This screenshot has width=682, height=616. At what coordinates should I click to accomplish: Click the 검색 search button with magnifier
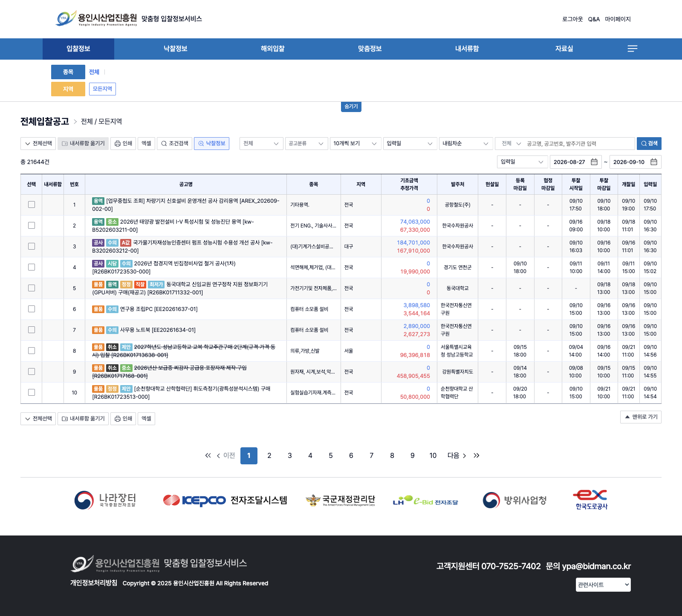point(649,144)
